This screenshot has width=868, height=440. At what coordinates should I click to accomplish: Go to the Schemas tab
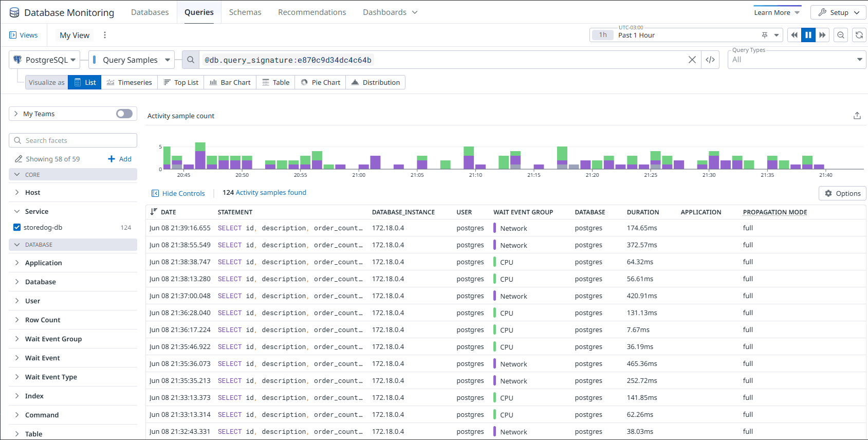[245, 12]
